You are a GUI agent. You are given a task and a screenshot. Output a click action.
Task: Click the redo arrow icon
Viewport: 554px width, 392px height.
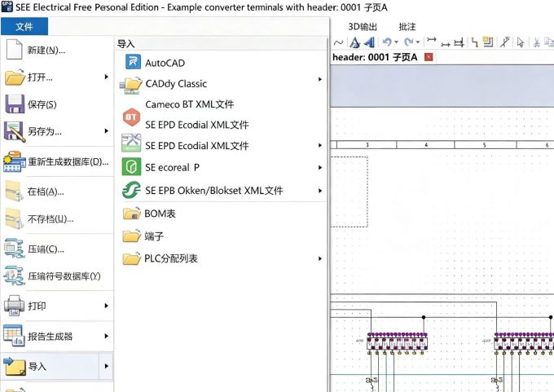pyautogui.click(x=408, y=42)
